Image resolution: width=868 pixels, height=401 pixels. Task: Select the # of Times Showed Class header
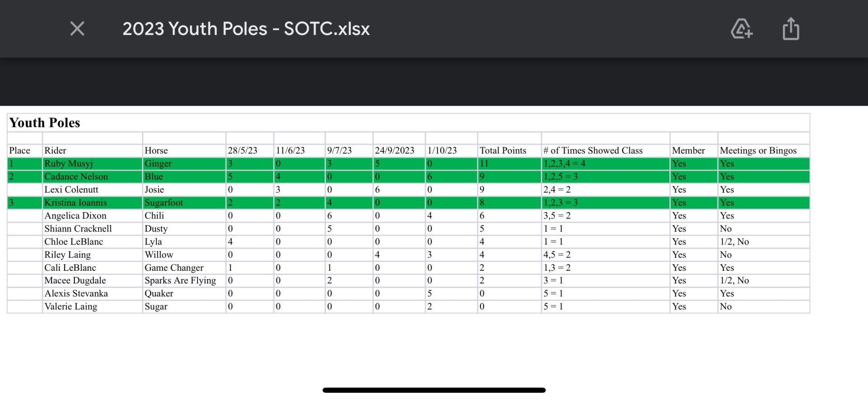click(605, 151)
